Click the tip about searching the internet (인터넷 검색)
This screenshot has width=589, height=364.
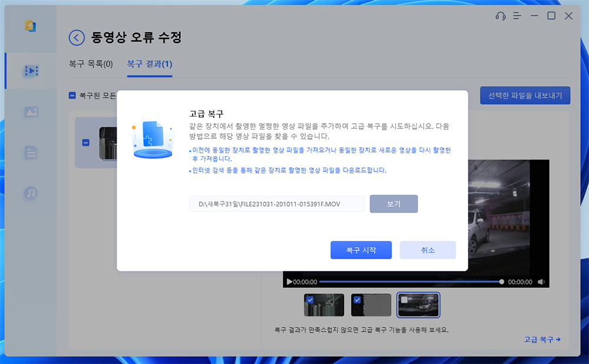pyautogui.click(x=288, y=170)
